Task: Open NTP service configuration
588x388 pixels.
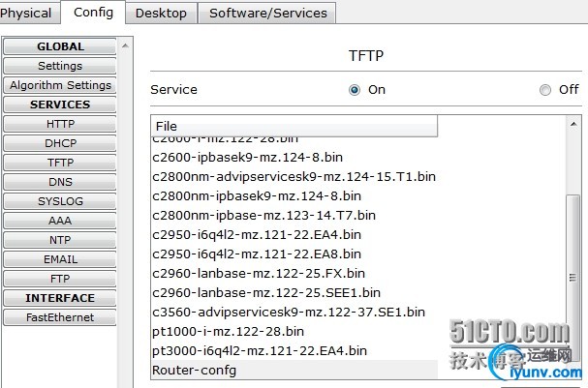Action: [60, 240]
